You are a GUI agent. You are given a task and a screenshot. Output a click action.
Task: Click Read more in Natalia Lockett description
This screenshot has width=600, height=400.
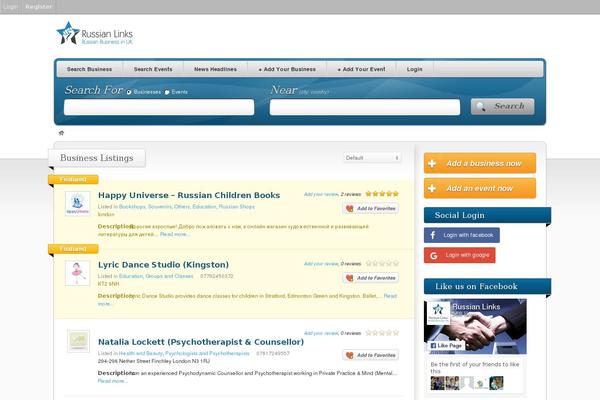click(x=112, y=381)
